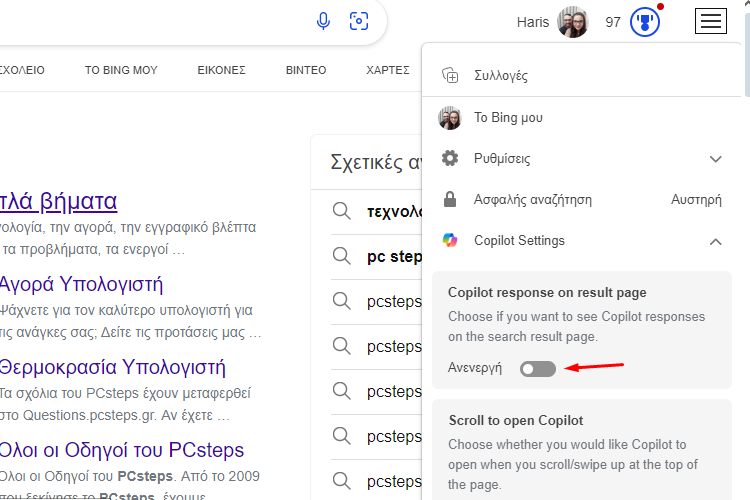Switch to ΧΑΡΤΕΣ tab
The width and height of the screenshot is (750, 500).
pos(388,70)
